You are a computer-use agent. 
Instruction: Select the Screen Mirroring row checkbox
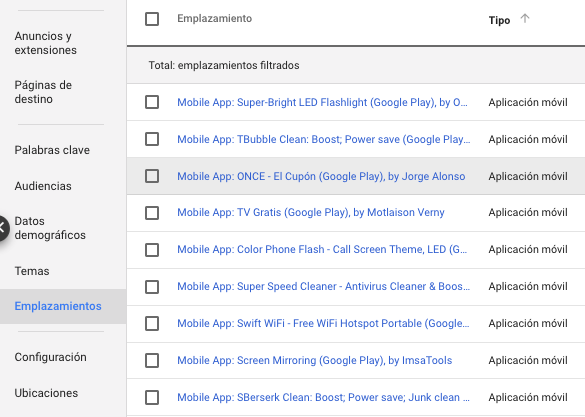tap(152, 361)
